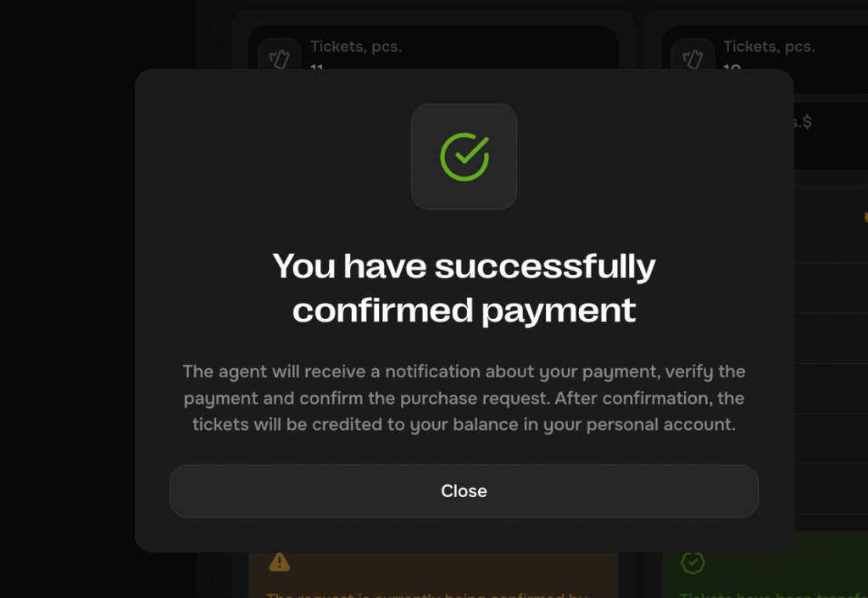868x598 pixels.
Task: Click the agent notification description paragraph
Action: click(x=464, y=398)
